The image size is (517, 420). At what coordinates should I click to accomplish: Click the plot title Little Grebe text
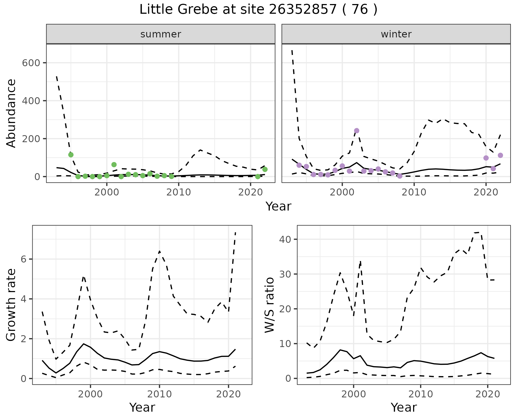click(258, 10)
